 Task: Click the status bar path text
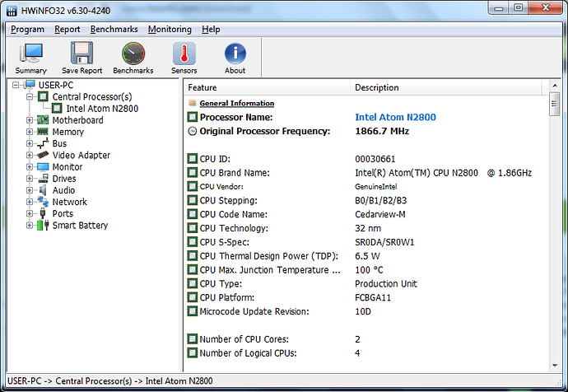point(110,381)
